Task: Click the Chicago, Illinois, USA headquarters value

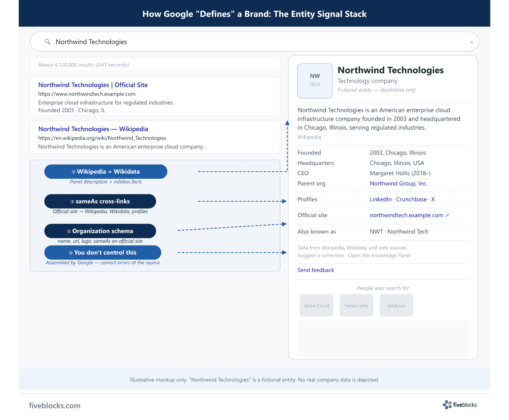Action: click(x=397, y=163)
